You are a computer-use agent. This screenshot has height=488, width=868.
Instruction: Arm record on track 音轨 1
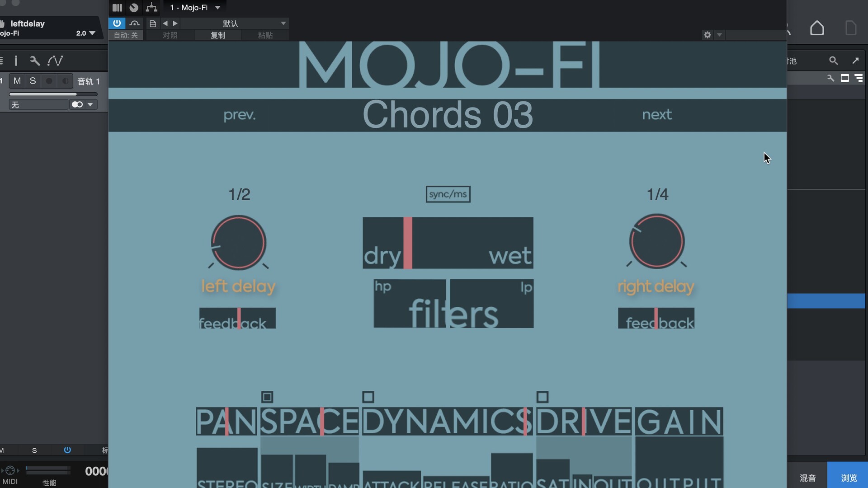49,81
